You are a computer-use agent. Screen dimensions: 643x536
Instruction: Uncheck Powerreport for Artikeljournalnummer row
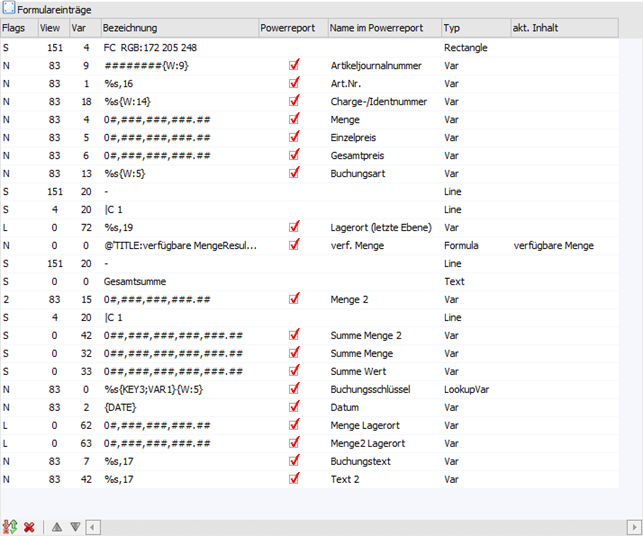(294, 65)
